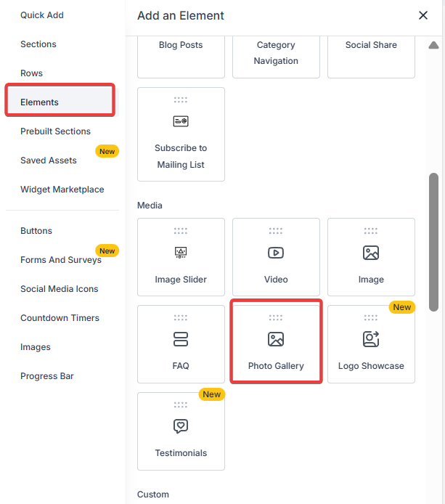Add the Video element icon
Image resolution: width=445 pixels, height=504 pixels.
(x=276, y=253)
